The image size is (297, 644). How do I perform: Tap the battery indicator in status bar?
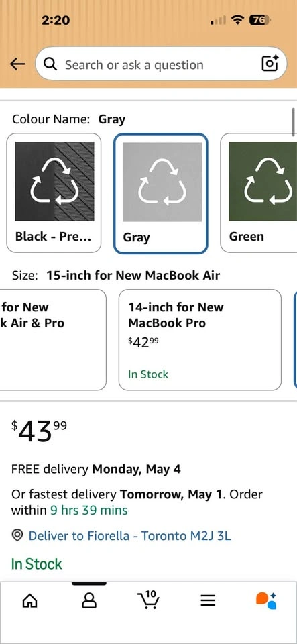(x=259, y=19)
